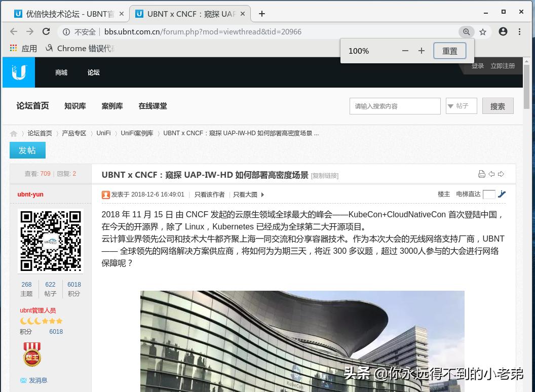Click the 发帖 new post button
535x392 pixels.
(27, 150)
